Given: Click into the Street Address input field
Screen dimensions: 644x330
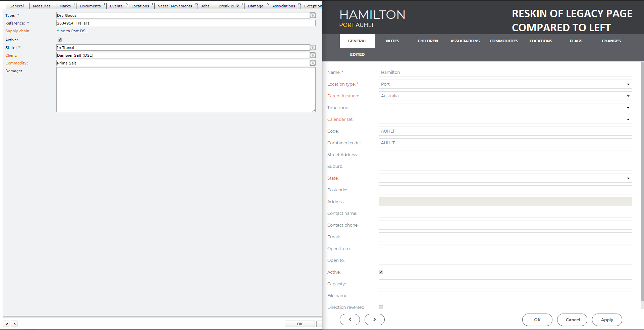Looking at the screenshot, I should (x=505, y=155).
